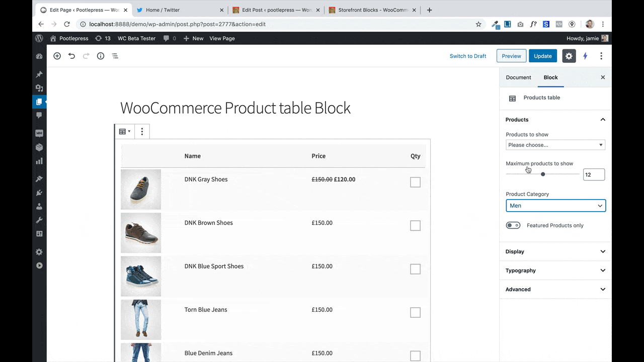Open Appearance brush icon in sidebar
This screenshot has height=362, width=644.
point(39,179)
